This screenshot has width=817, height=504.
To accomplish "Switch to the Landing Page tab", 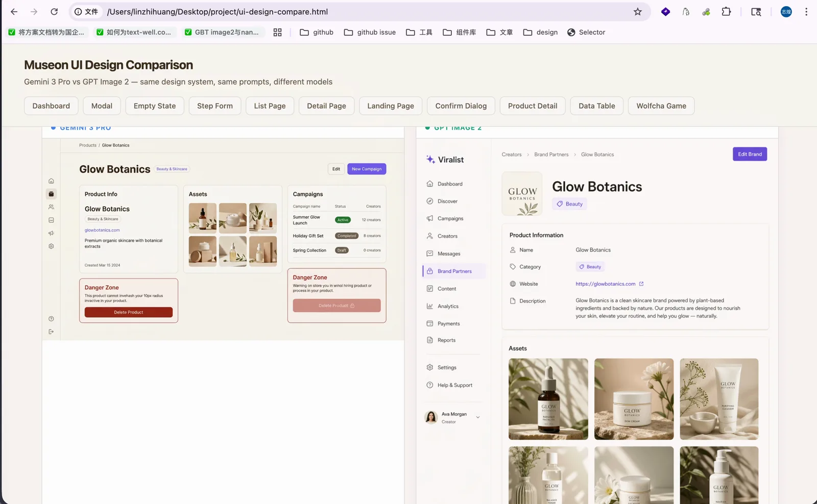I will [391, 106].
